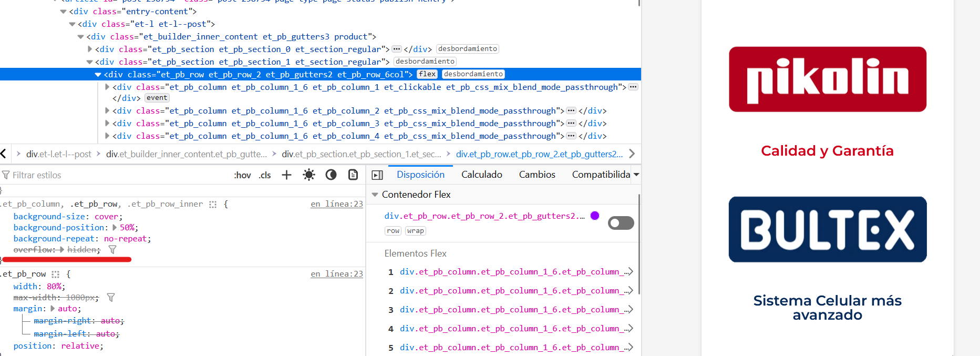Select breadcrumb div.et_pb_row.et_pb_row_2
Screen dimensions: 980x356
click(540, 154)
